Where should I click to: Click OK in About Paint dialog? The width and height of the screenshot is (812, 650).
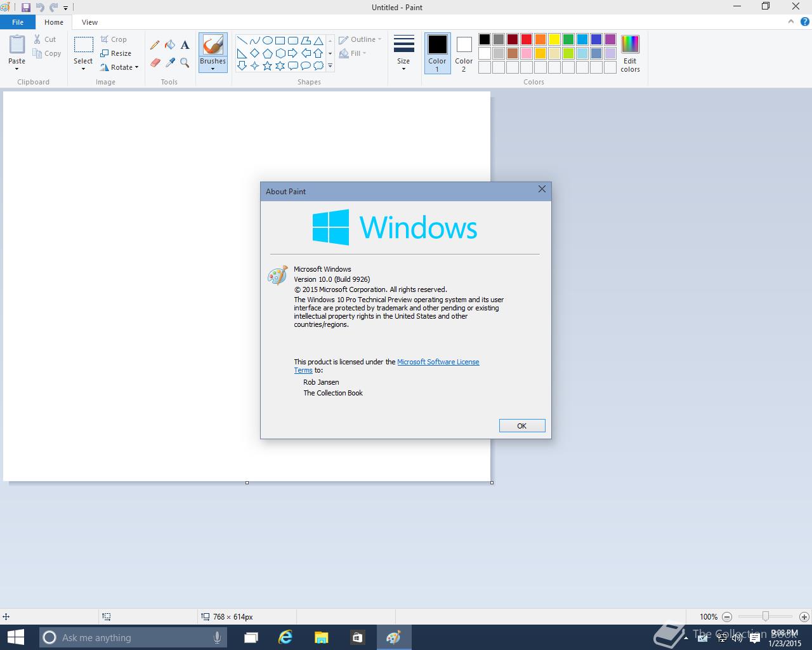point(522,426)
